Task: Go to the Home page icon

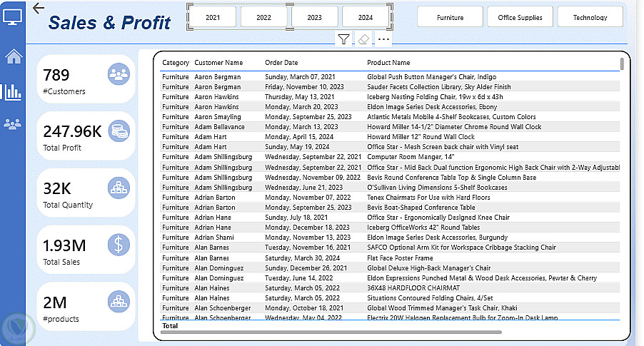Action: tap(14, 56)
